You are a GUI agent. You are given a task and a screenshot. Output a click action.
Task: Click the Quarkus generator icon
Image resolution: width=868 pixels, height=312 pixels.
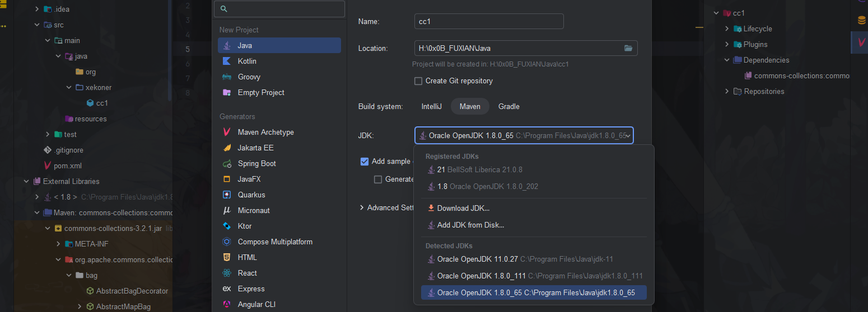tap(227, 195)
